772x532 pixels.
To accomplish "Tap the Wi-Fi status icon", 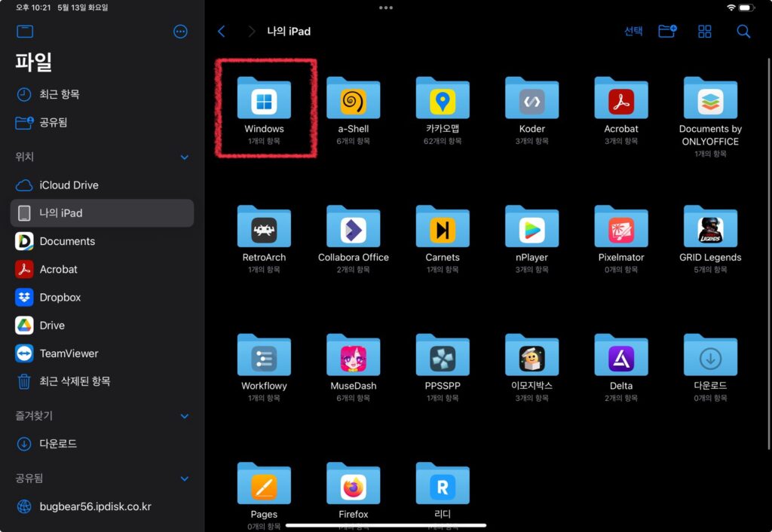I will (x=731, y=8).
